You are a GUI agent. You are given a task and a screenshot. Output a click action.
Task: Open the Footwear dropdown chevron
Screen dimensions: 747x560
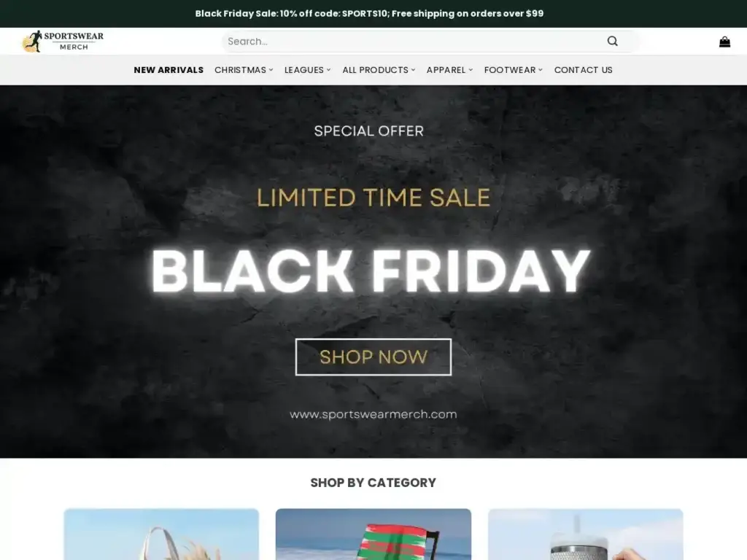(x=541, y=69)
